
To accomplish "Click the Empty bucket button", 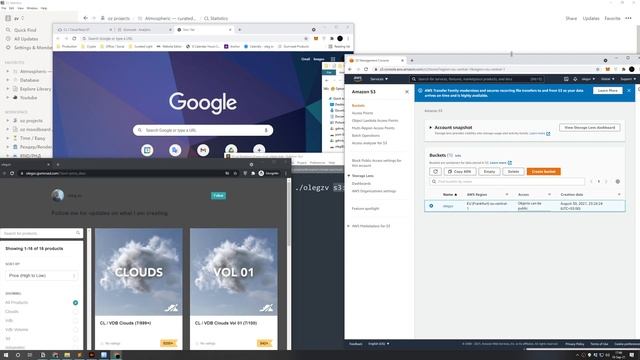I will [x=489, y=171].
